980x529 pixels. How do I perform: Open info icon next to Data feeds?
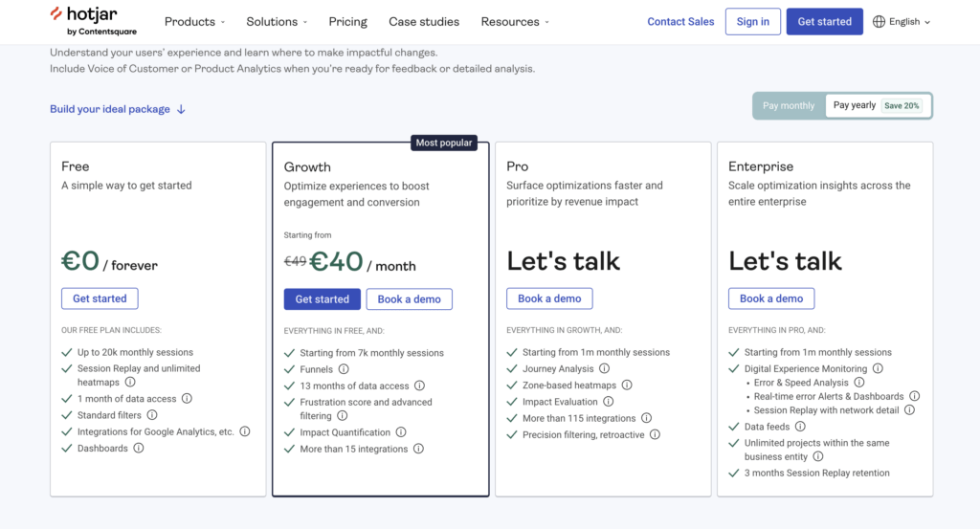coord(800,427)
